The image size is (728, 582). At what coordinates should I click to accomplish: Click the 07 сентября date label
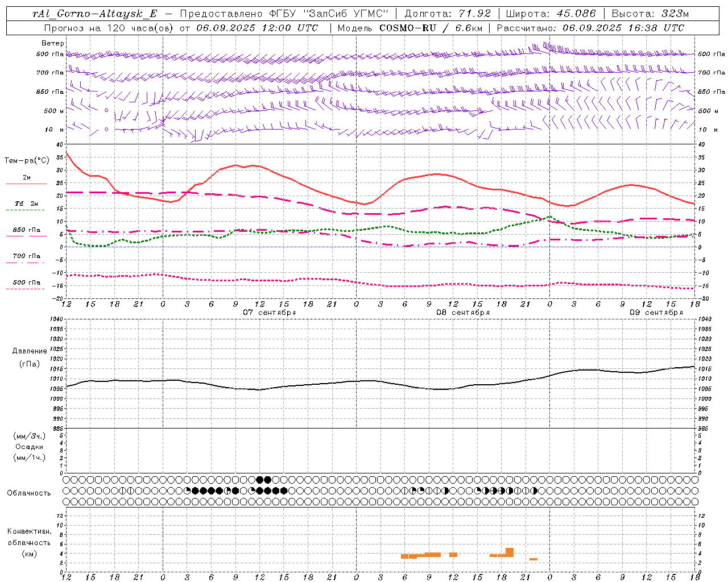pos(270,313)
